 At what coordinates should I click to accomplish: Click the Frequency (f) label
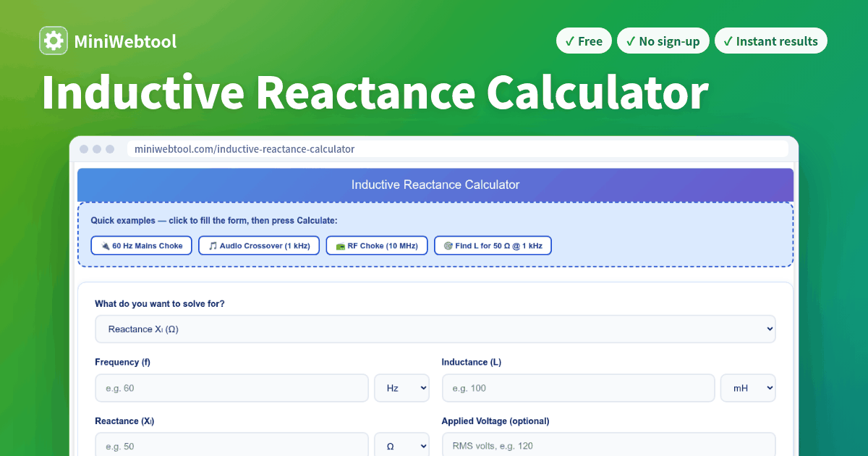click(x=122, y=362)
